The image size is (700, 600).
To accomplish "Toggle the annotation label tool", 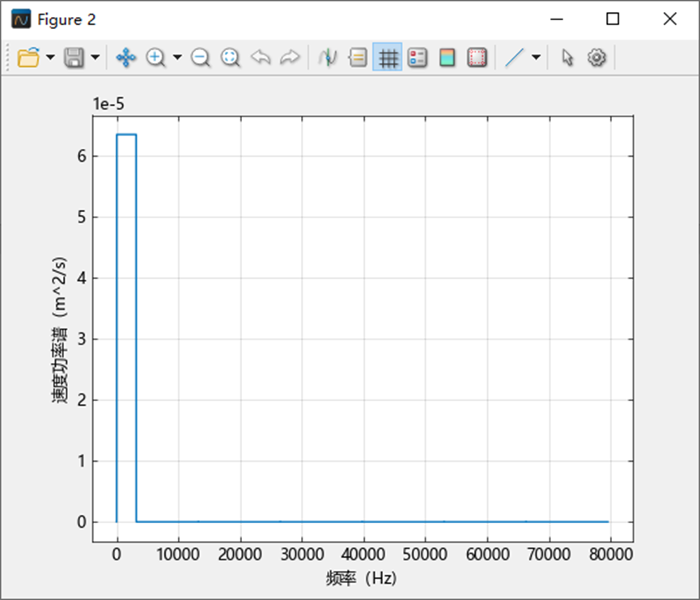I will tap(358, 57).
